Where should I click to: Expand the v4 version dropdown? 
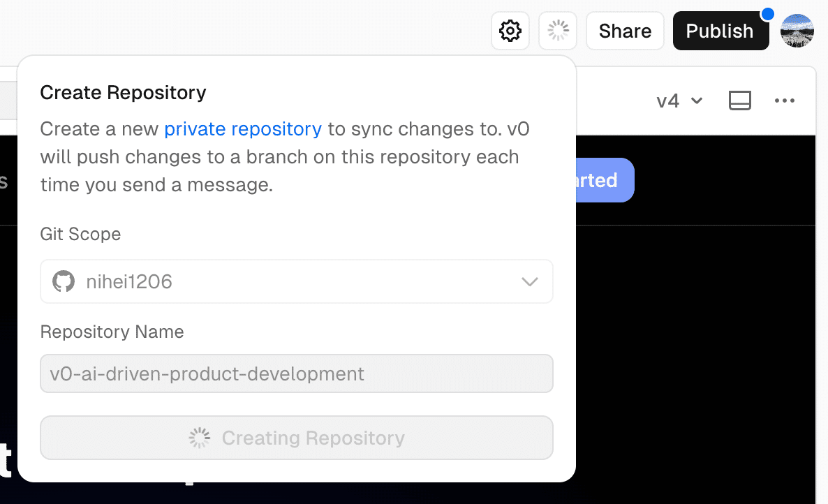coord(679,101)
